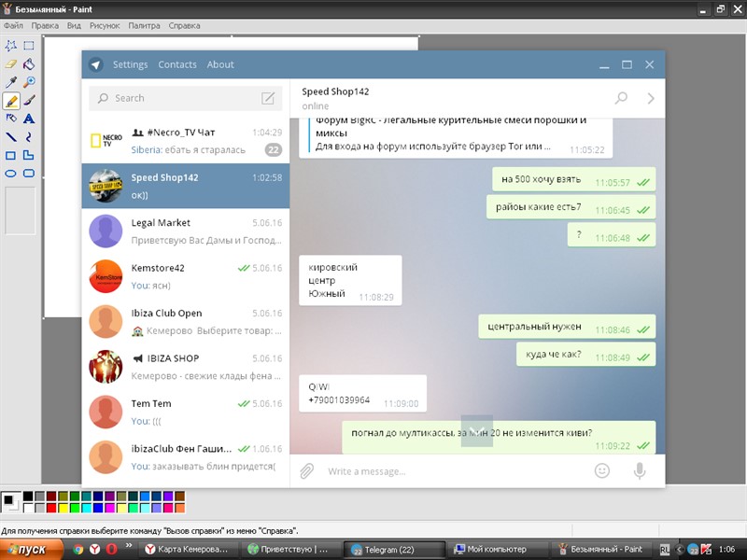Select the Polygon shape tool
The height and width of the screenshot is (560, 747).
coord(29,155)
